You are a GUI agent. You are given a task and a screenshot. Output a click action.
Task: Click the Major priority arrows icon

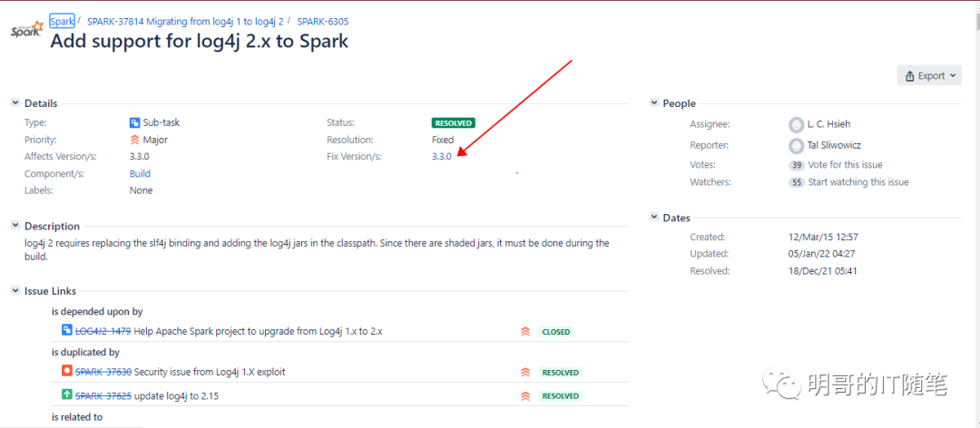point(134,140)
